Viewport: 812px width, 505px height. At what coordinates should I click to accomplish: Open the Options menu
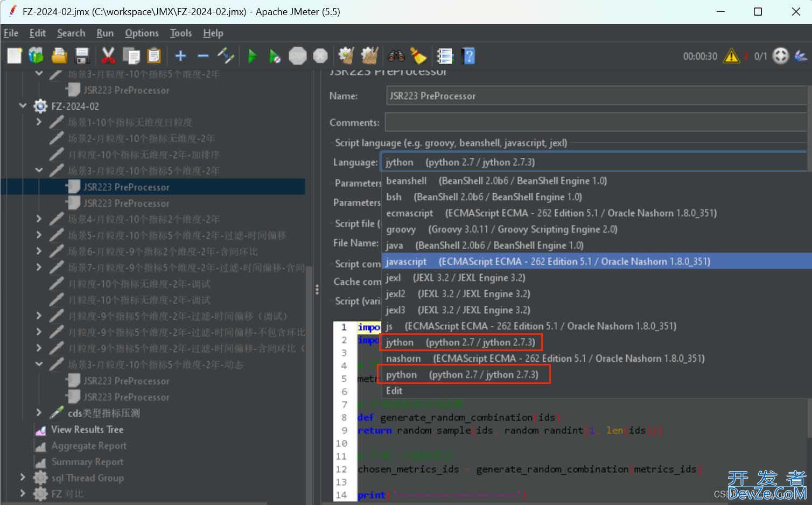pyautogui.click(x=142, y=33)
